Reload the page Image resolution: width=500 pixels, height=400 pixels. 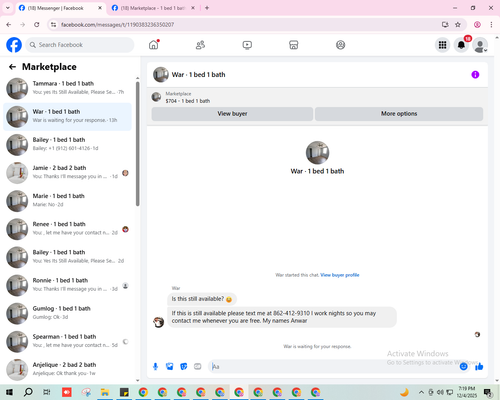coord(37,25)
